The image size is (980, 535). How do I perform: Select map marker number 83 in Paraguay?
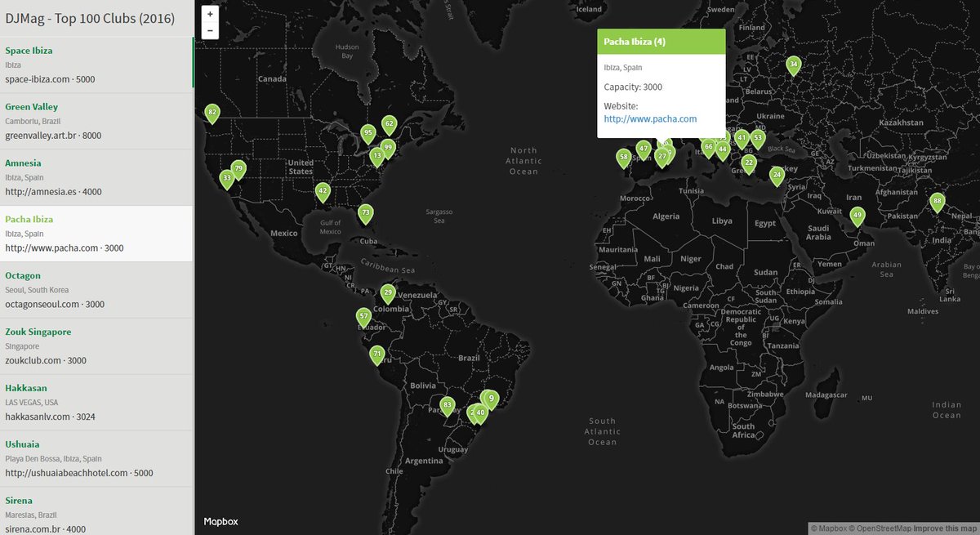(x=447, y=406)
